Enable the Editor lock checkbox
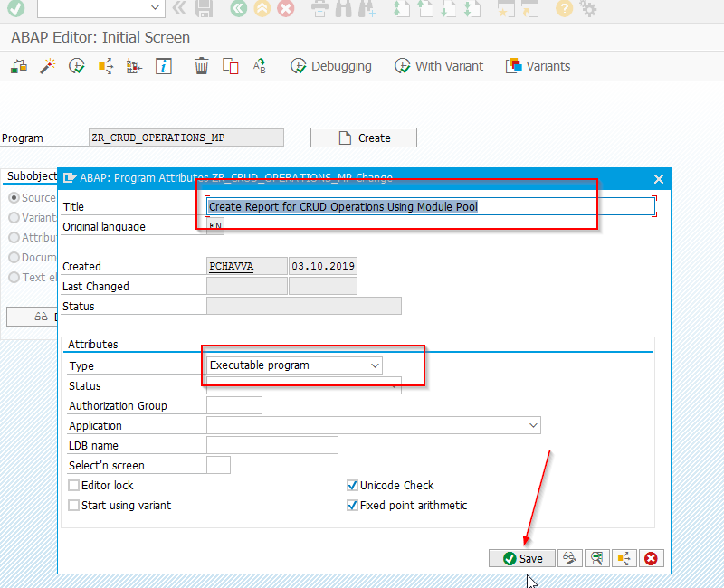 click(73, 485)
